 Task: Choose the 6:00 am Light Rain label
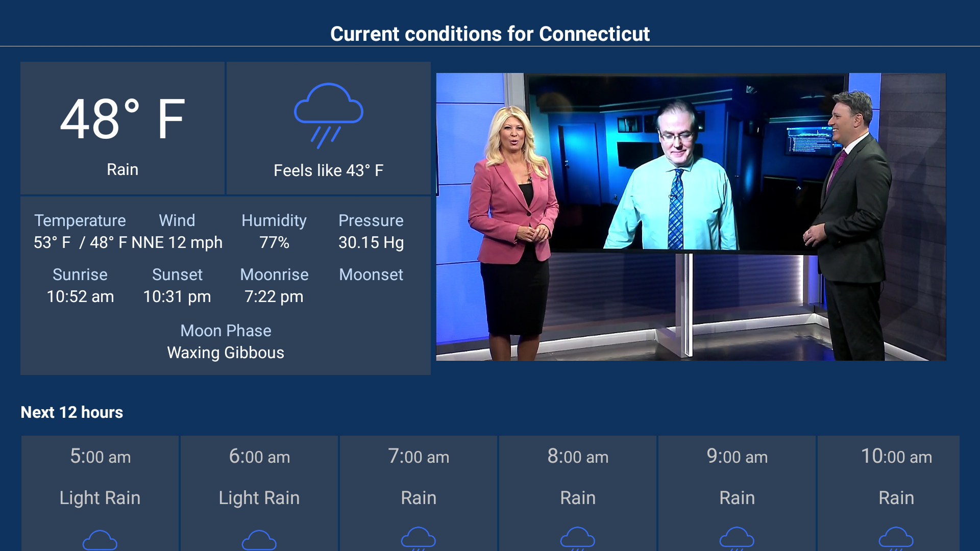click(x=259, y=497)
